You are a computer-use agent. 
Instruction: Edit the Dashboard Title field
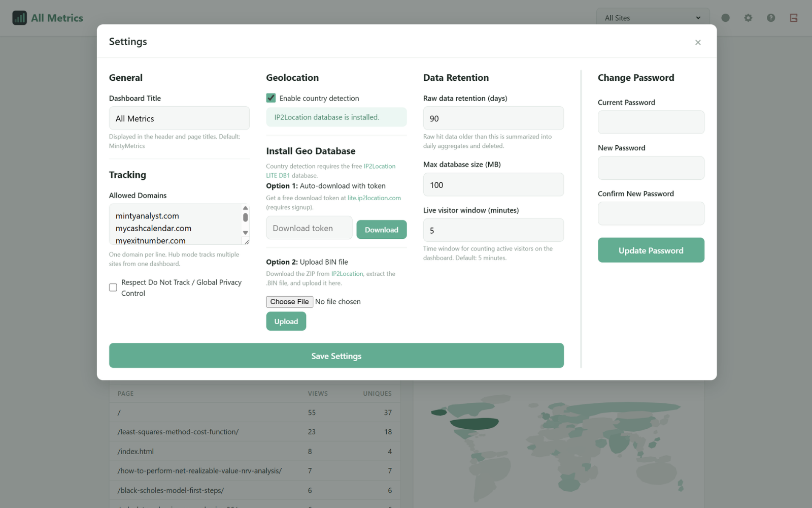(179, 118)
